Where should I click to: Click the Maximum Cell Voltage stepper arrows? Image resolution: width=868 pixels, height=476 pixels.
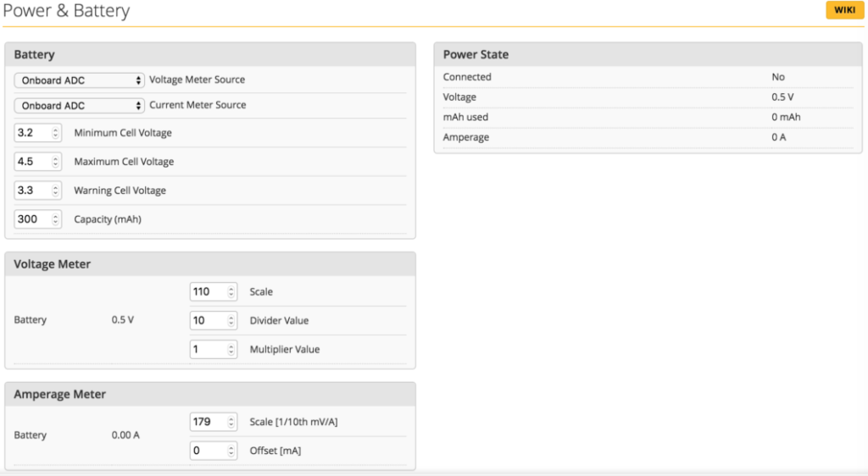click(x=56, y=162)
